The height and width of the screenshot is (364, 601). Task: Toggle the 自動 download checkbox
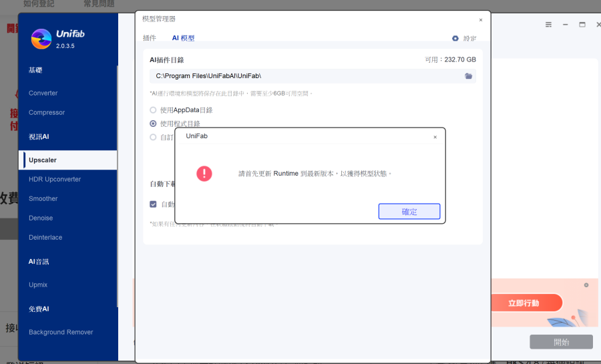pyautogui.click(x=153, y=204)
